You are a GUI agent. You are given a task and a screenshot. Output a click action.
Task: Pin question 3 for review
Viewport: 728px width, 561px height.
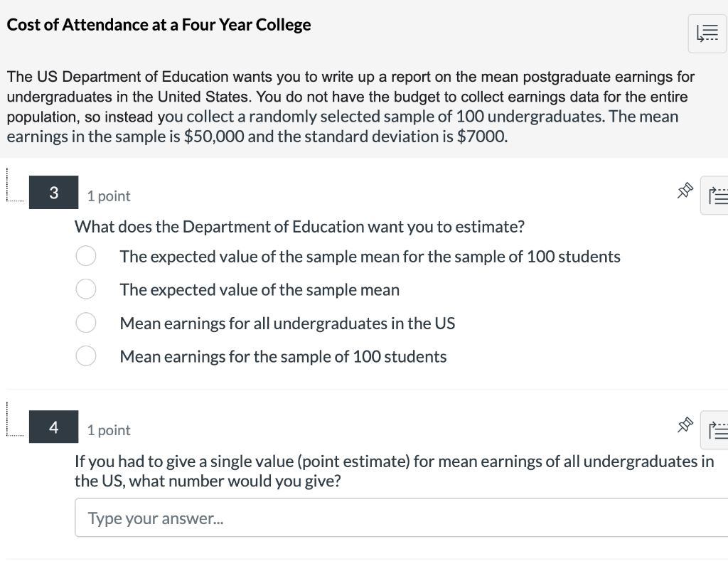tap(685, 191)
